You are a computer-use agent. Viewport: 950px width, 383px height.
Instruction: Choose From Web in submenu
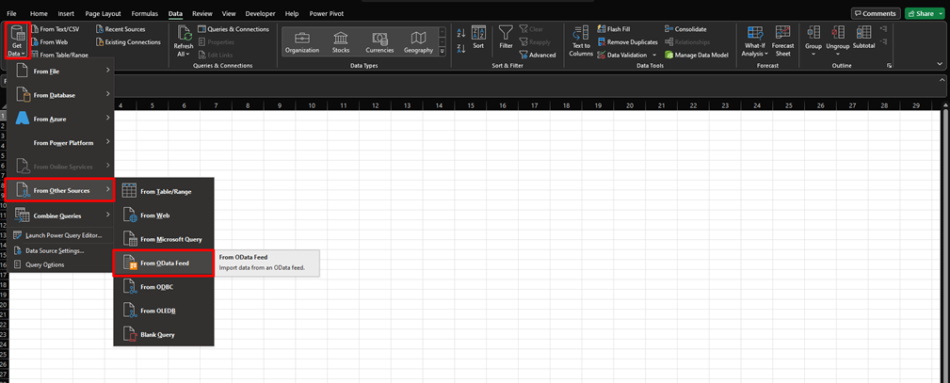164,215
